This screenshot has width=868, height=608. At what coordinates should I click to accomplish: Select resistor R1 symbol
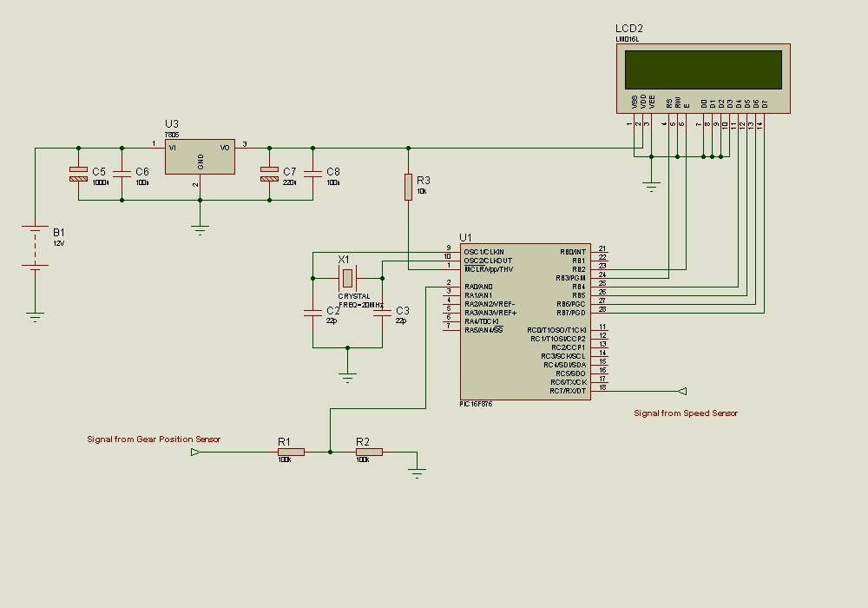[x=291, y=453]
